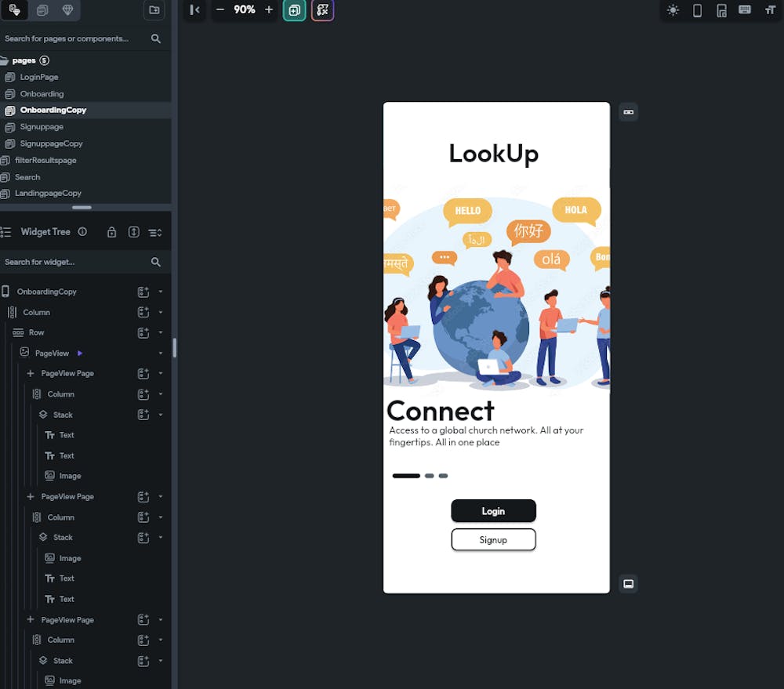Click the text size icon in top toolbar
Viewport: 784px width, 689px height.
[770, 10]
